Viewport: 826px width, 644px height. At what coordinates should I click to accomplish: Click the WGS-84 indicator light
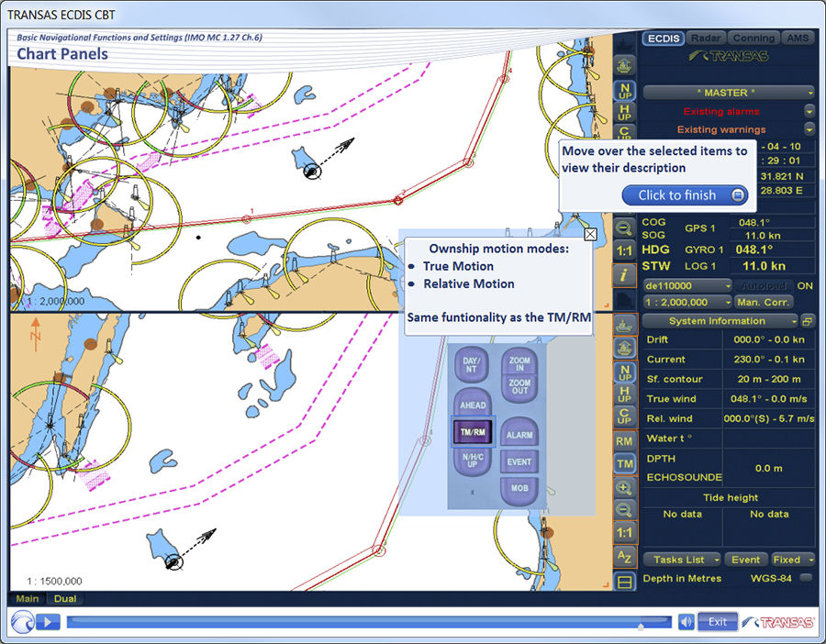coord(806,578)
